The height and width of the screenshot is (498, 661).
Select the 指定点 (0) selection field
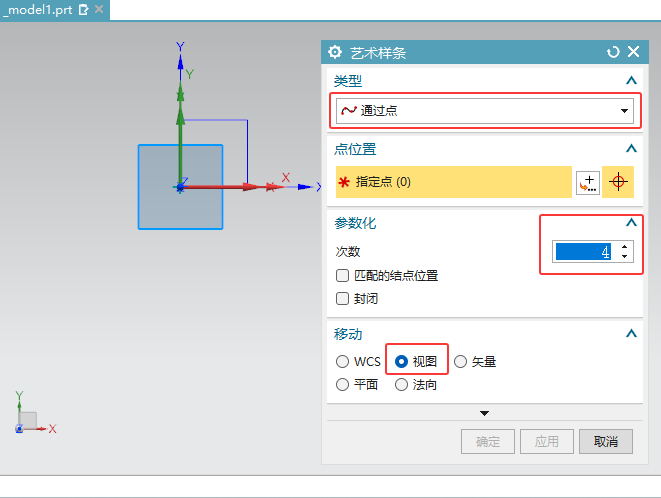tap(454, 182)
